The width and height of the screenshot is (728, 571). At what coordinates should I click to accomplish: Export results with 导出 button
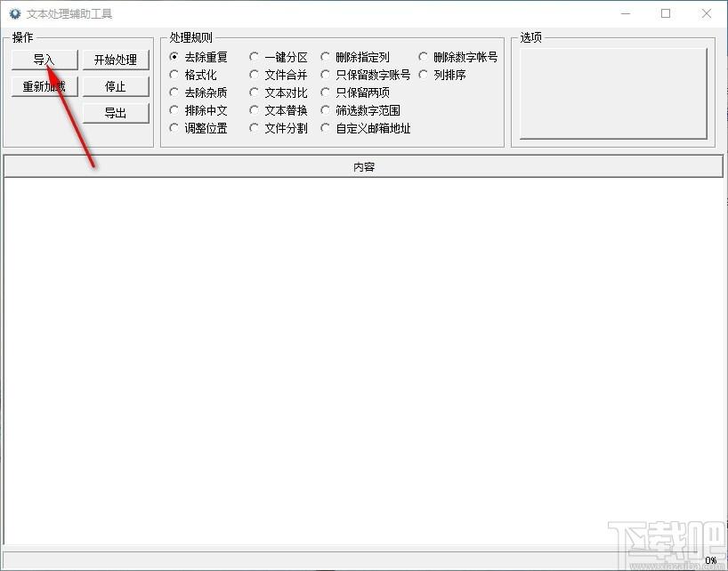coord(116,113)
